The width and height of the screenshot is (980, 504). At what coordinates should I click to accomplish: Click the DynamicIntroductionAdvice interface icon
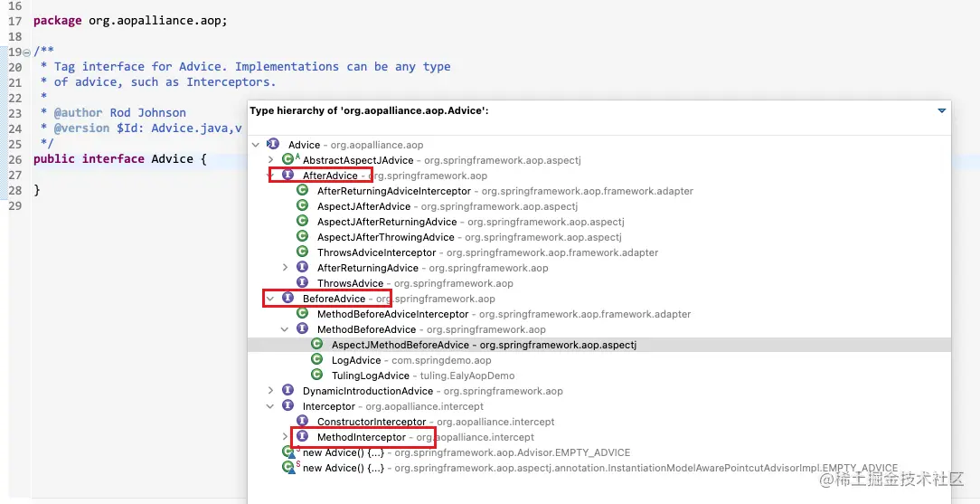point(288,391)
